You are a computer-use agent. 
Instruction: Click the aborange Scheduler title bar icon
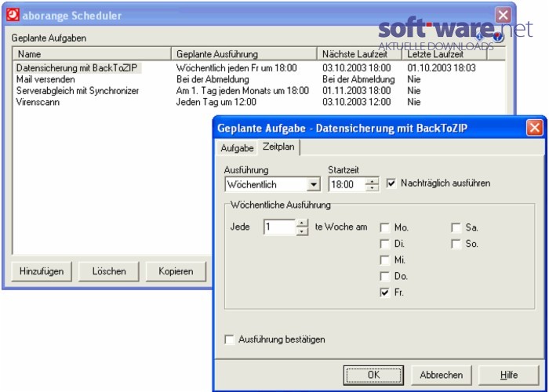(x=13, y=15)
